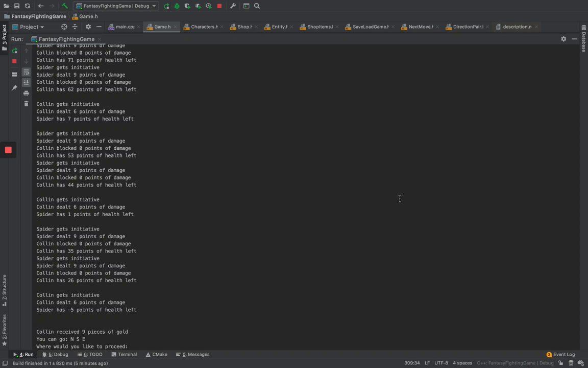Open the 5: Debug tool window
This screenshot has height=368, width=588.
point(55,355)
